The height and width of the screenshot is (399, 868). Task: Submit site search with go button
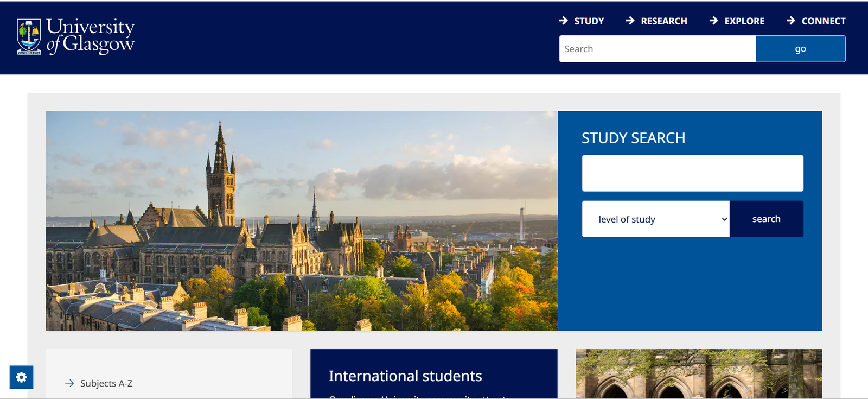[x=801, y=49]
